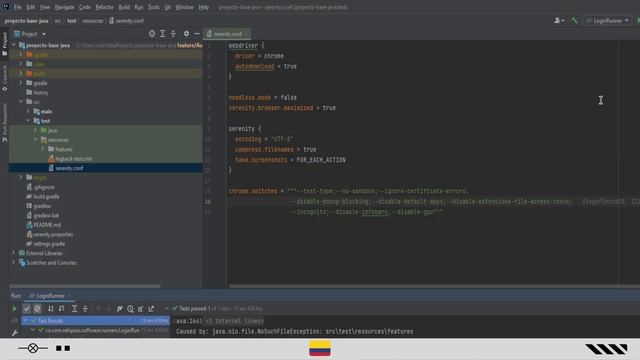The image size is (640, 360).
Task: Click the export test results icon
Action: (x=151, y=309)
